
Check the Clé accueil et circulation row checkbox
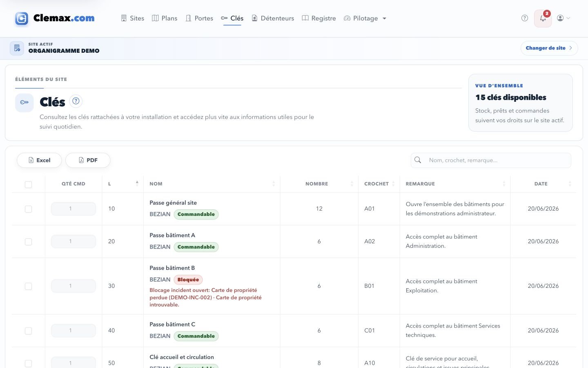(28, 363)
